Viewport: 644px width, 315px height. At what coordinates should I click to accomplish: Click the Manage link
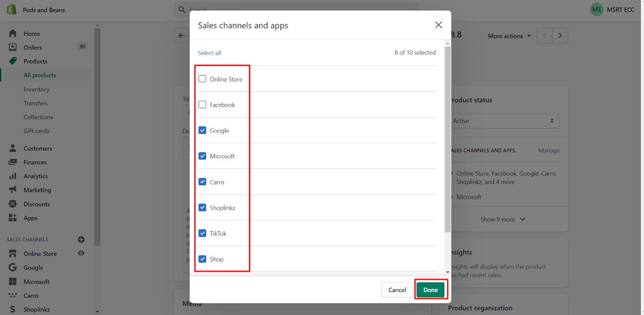tap(549, 151)
